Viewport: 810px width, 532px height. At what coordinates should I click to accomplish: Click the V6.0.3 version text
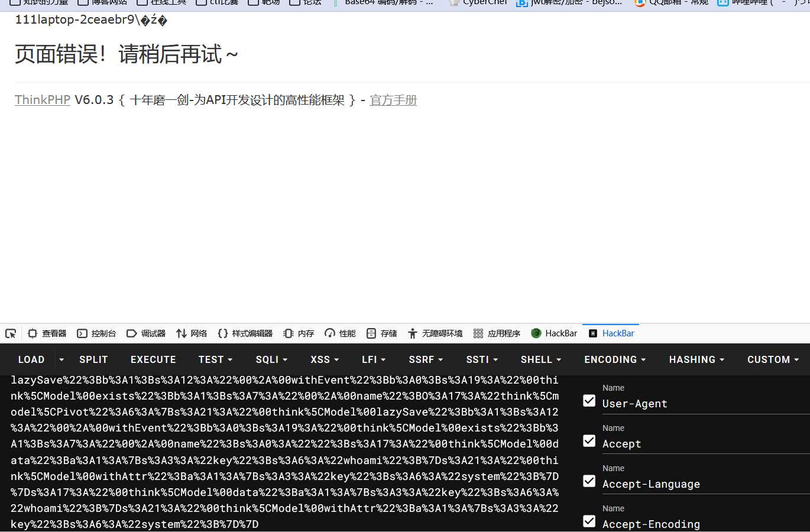94,100
